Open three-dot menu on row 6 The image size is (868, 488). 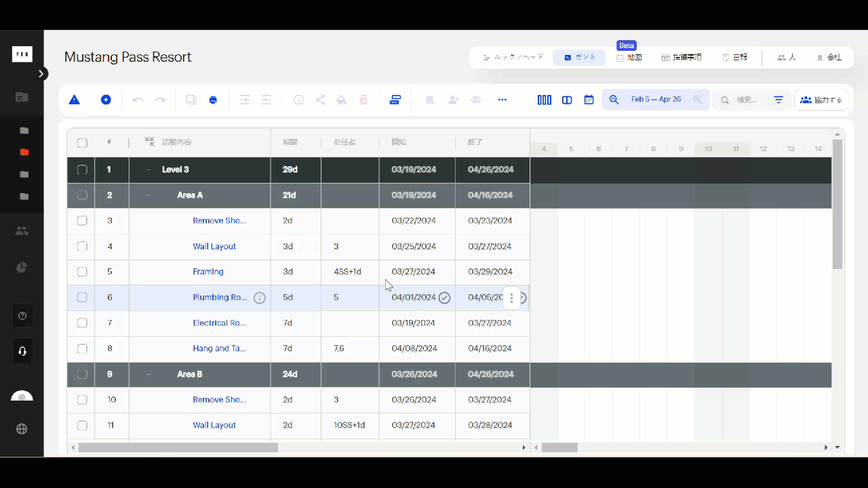(x=511, y=298)
